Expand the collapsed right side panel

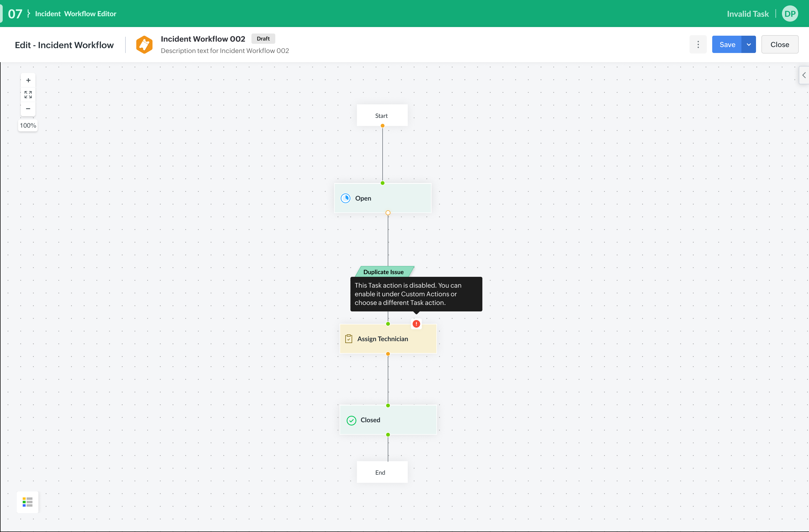point(804,75)
